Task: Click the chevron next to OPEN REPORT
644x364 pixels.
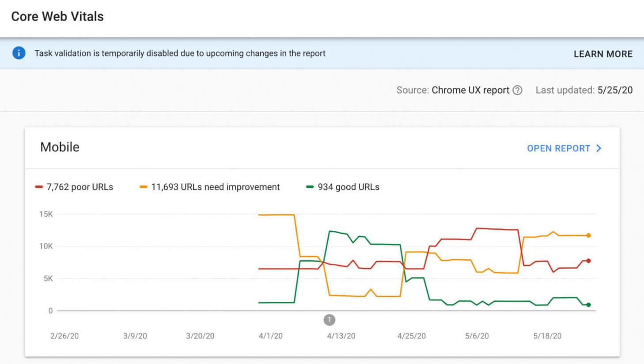Action: pos(599,148)
